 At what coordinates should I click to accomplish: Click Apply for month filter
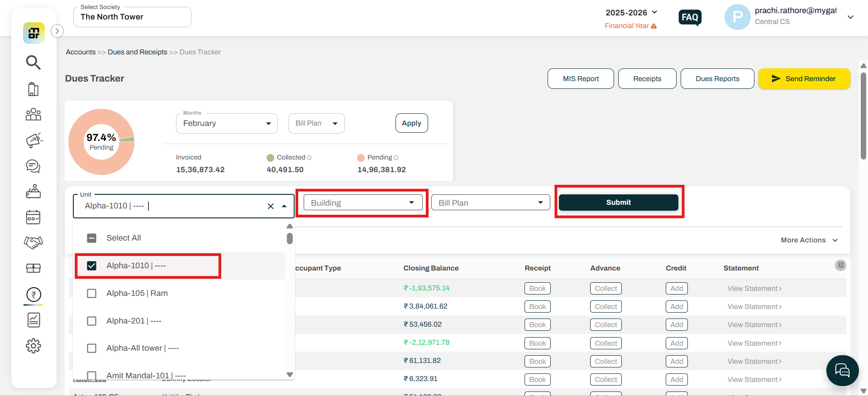coord(411,123)
